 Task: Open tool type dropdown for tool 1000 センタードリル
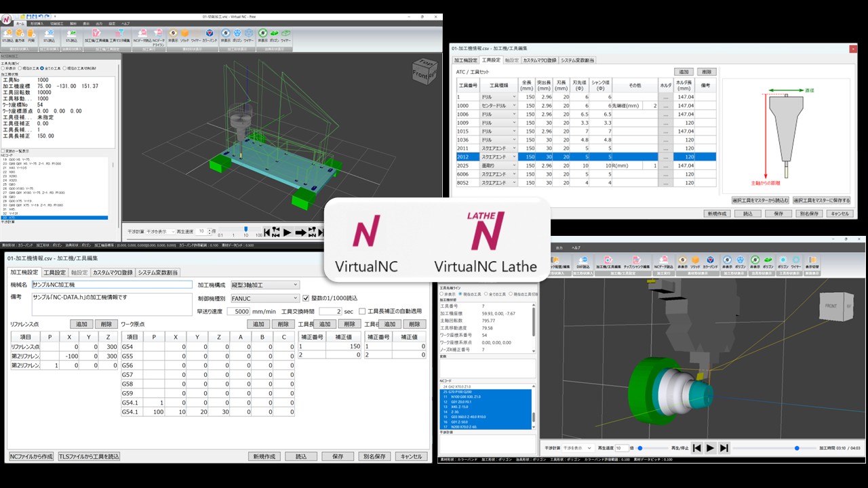[498, 106]
